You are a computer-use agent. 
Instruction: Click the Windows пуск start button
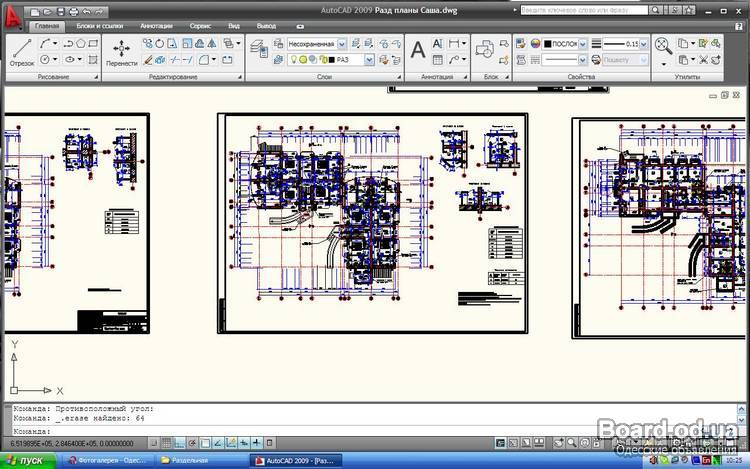coord(28,460)
